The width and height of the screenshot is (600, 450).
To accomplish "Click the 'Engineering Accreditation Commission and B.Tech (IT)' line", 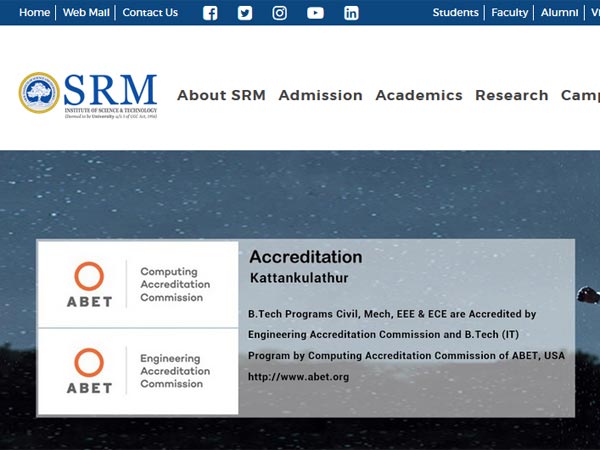I will click(x=383, y=334).
